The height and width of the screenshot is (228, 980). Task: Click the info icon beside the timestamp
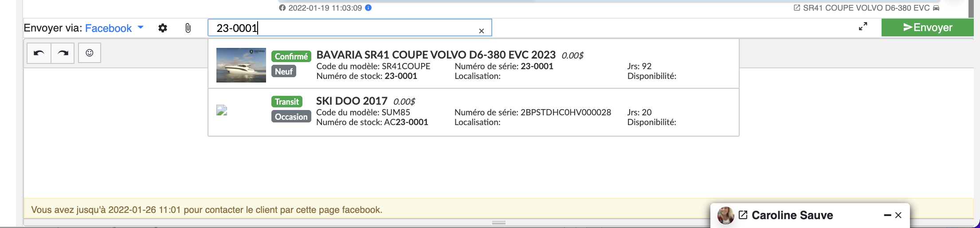tap(368, 8)
